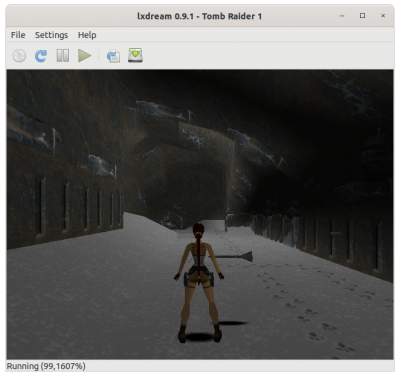
Task: Maximize the lxdream window
Action: (362, 16)
